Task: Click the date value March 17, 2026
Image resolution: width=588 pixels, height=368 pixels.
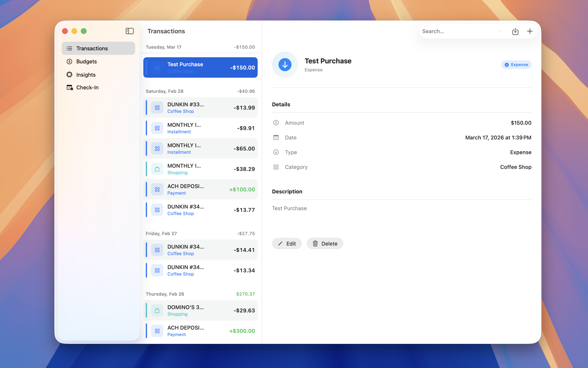Action: point(498,138)
